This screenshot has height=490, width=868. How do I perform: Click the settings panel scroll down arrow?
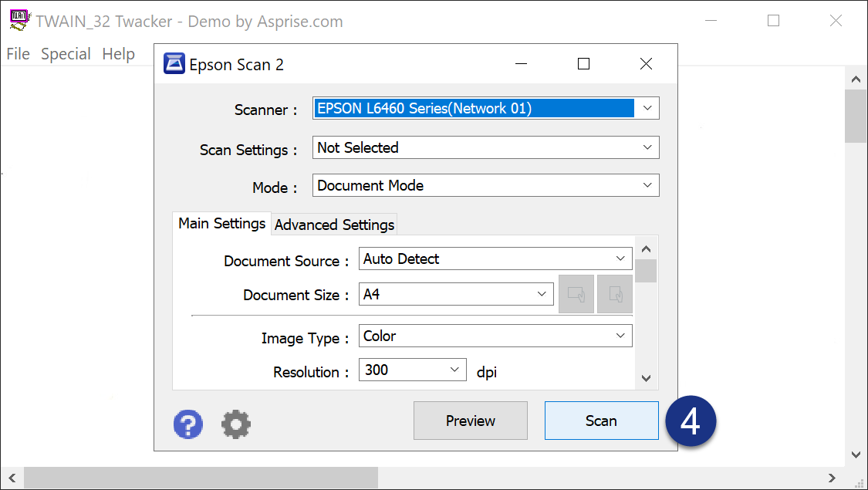(646, 378)
